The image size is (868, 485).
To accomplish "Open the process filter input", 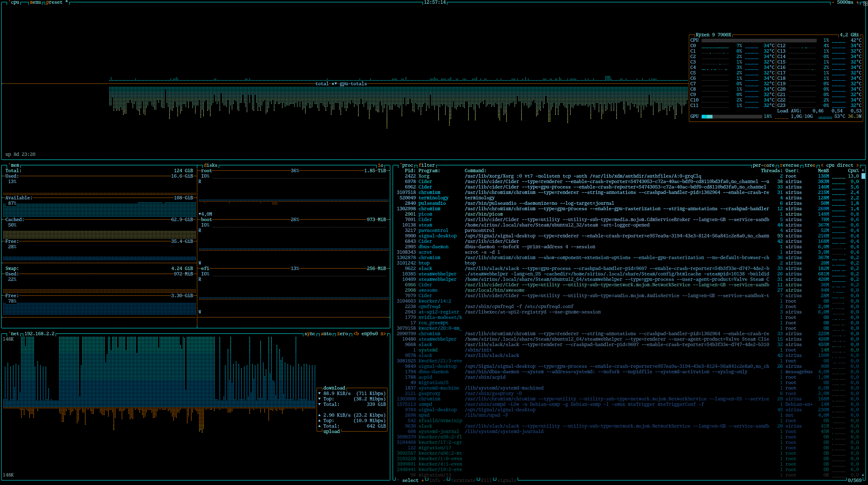I will 427,165.
